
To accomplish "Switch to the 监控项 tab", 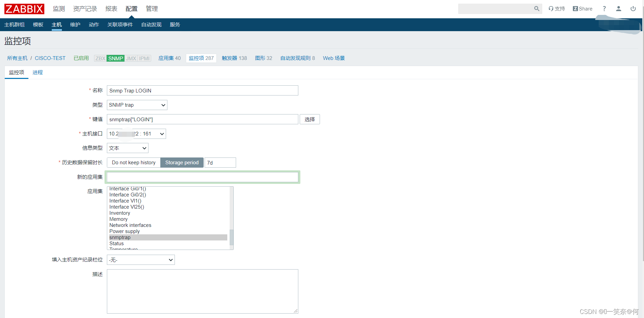I will (x=17, y=72).
